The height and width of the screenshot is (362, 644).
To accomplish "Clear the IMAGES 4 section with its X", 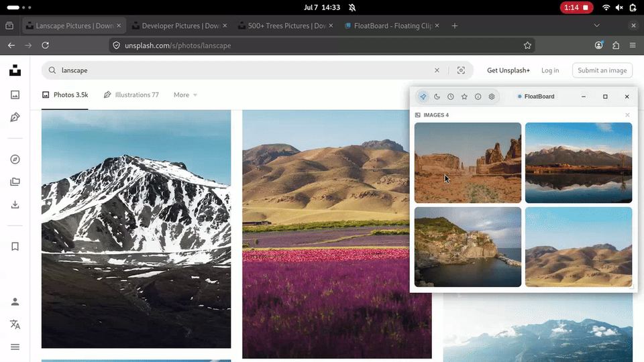I will click(627, 115).
